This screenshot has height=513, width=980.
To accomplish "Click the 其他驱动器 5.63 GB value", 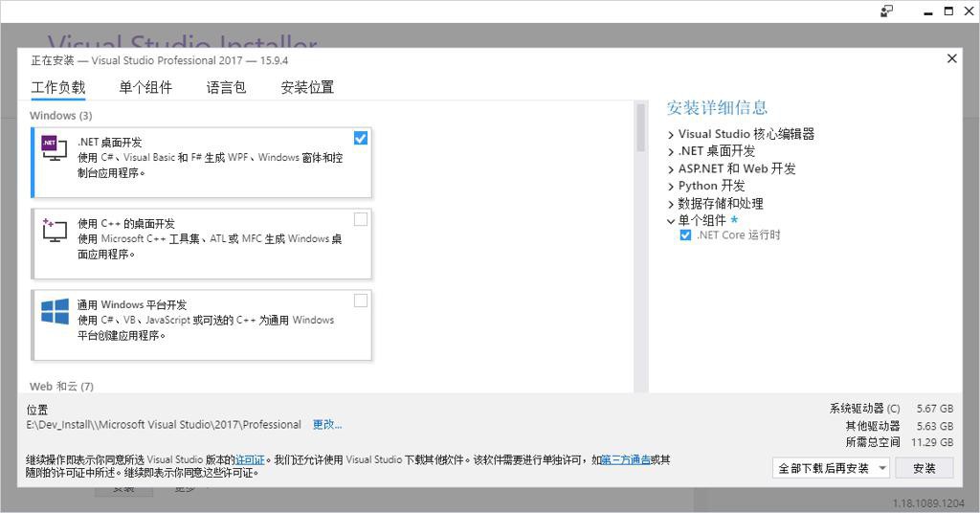I will (935, 426).
